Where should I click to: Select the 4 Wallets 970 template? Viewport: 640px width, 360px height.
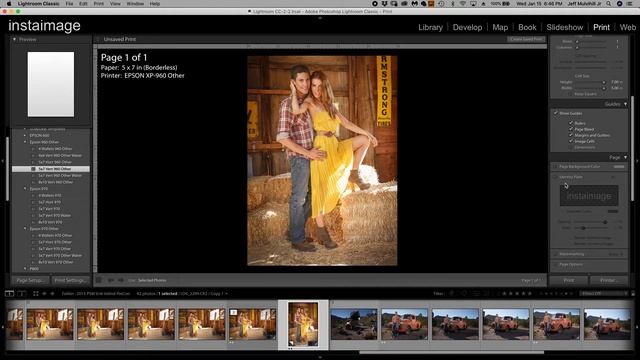tap(50, 196)
